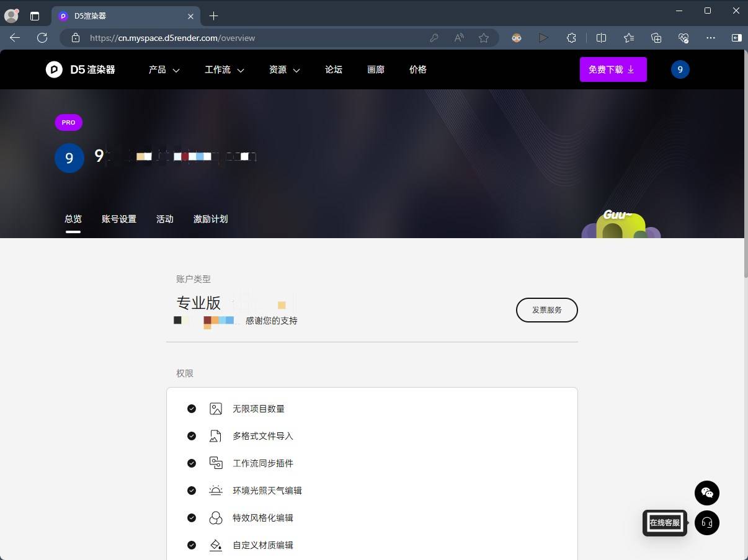Open the 激励计划 tab
The height and width of the screenshot is (560, 748).
[211, 219]
